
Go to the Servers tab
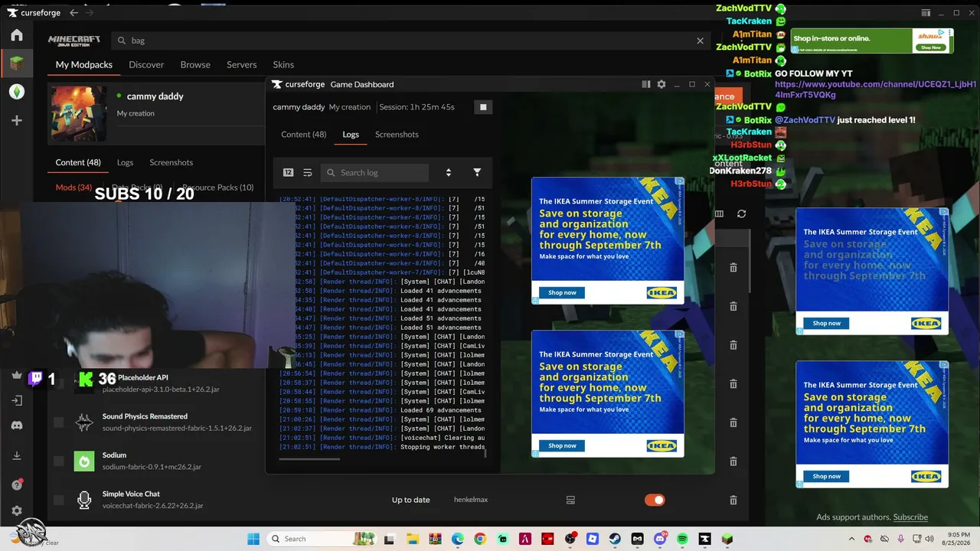(241, 65)
